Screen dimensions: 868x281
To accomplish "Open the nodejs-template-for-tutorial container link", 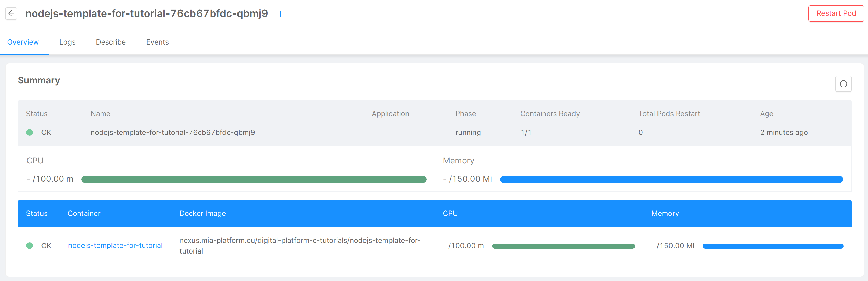I will point(115,246).
